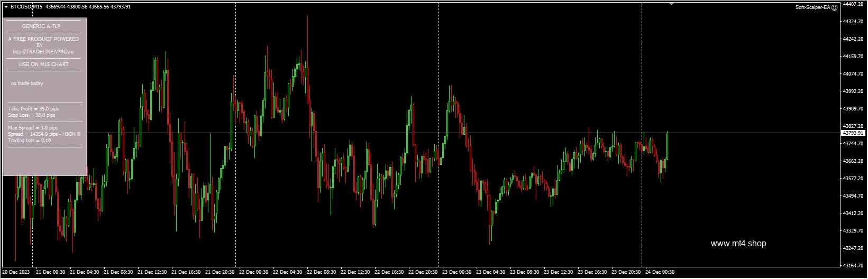Image resolution: width=868 pixels, height=279 pixels.
Task: Click the 22 Dec 12:30 time label
Action: (x=355, y=273)
